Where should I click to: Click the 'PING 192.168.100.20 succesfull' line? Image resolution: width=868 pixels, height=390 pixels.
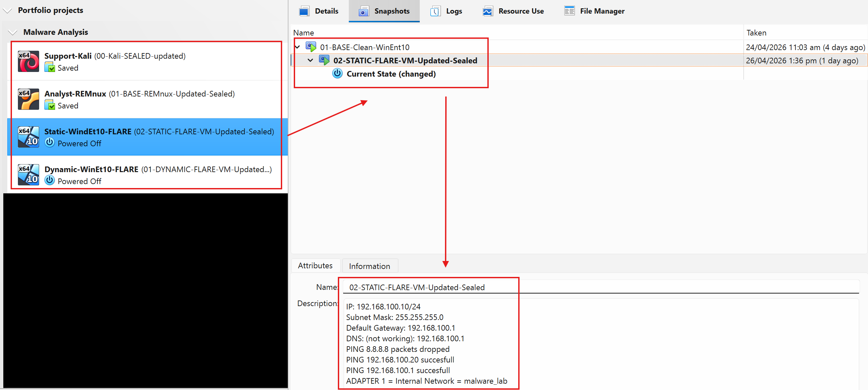tap(400, 360)
